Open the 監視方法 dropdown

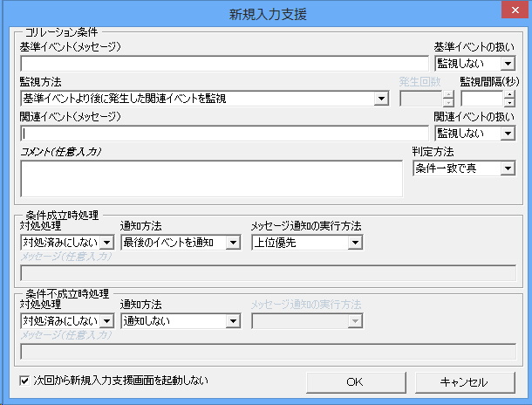[205, 99]
